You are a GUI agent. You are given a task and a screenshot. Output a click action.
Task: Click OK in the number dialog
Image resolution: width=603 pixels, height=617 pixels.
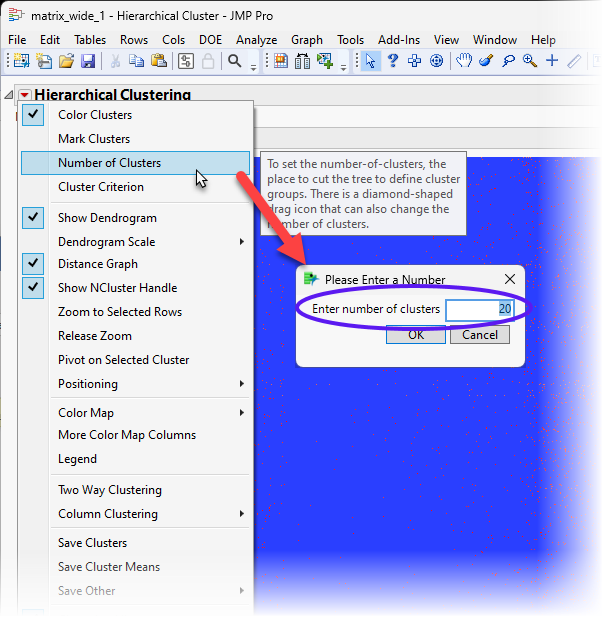point(416,335)
